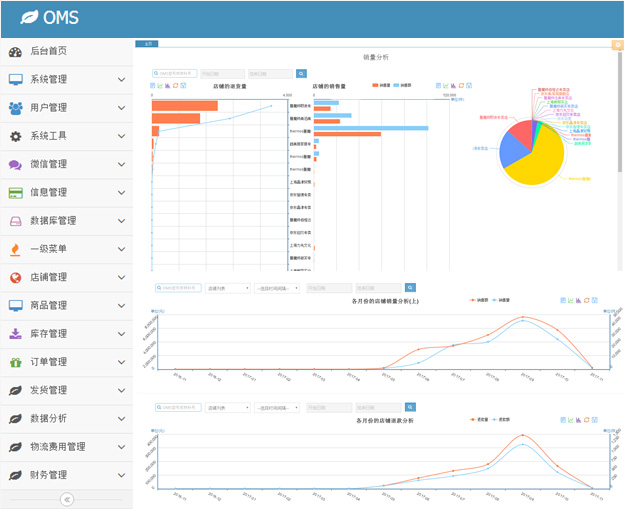Screen dimensions: 624x509
Task: Toggle blue legend series in 各月份的店铺退款分析 chart
Action: point(501,419)
